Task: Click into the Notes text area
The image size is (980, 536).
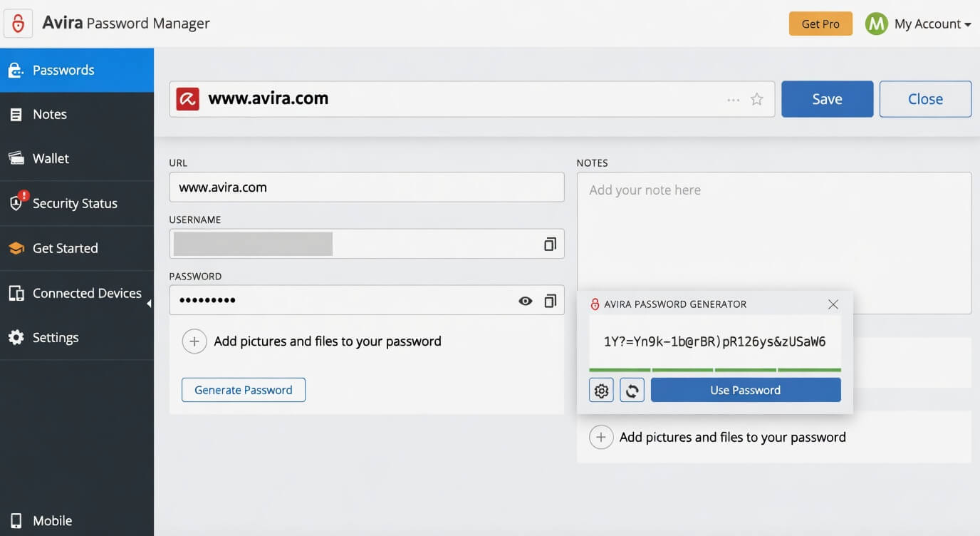Action: click(774, 243)
